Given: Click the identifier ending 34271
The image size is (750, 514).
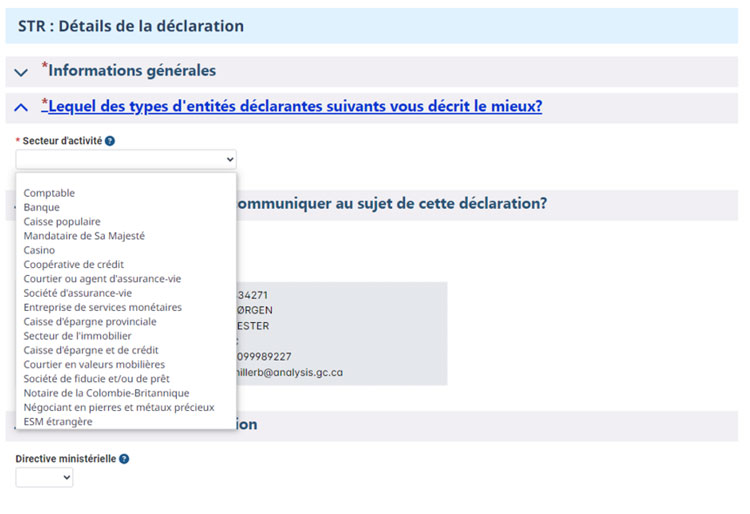Looking at the screenshot, I should 253,295.
